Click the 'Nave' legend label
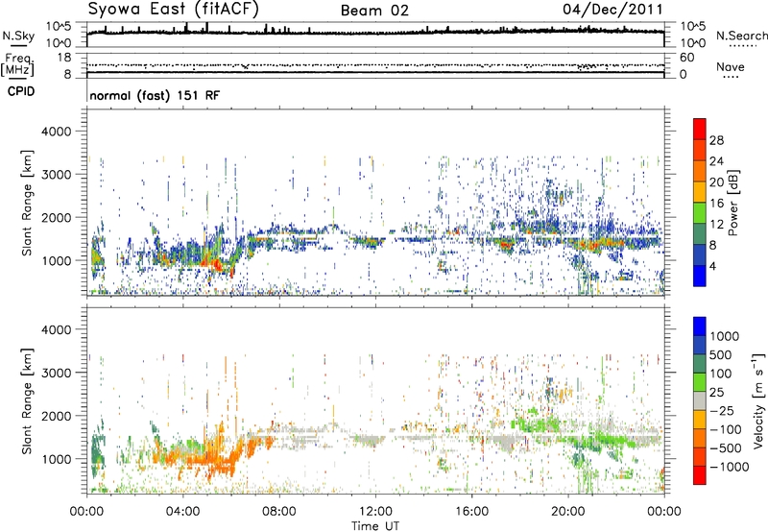Image resolution: width=768 pixels, height=532 pixels. click(x=730, y=66)
